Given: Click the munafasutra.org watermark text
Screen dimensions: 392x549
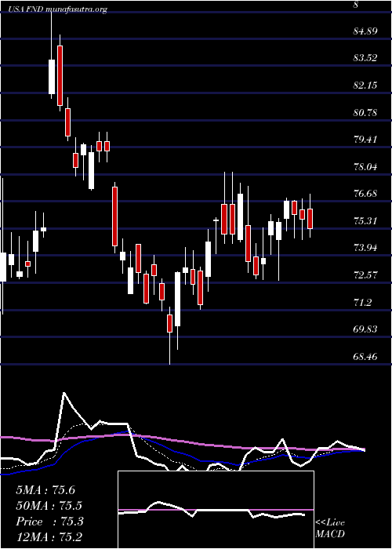Looking at the screenshot, I should click(x=75, y=9).
